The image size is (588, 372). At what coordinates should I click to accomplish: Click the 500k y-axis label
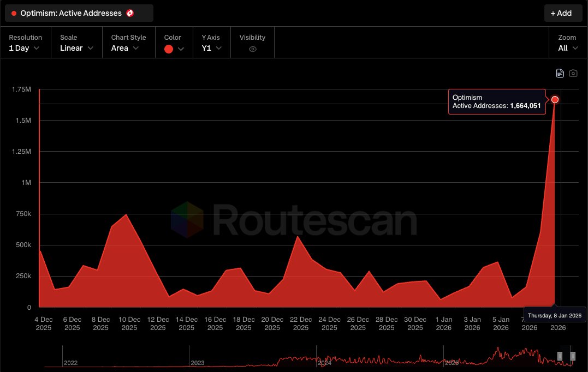pyautogui.click(x=23, y=244)
